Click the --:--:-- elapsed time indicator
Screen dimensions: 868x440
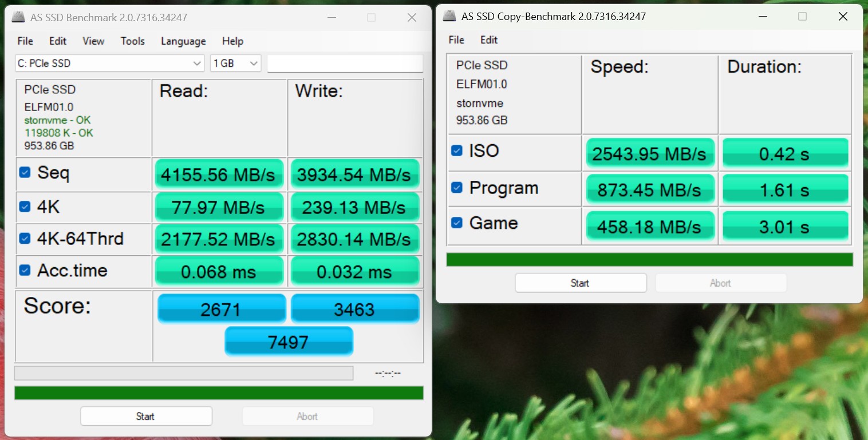(388, 373)
